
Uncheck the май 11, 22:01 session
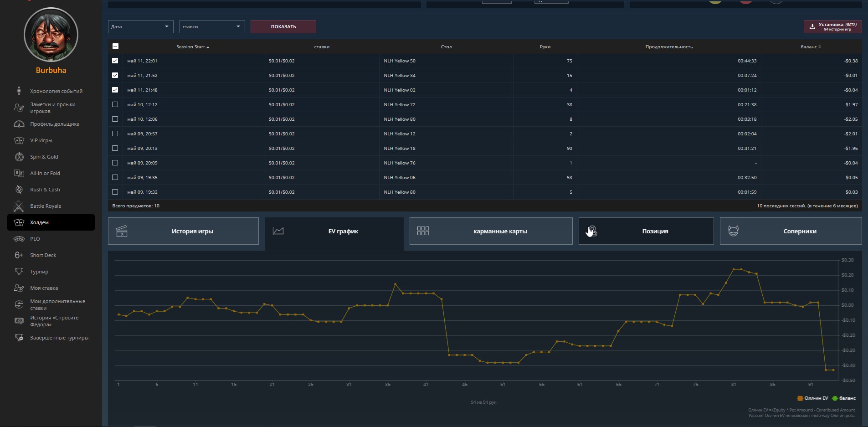(115, 61)
